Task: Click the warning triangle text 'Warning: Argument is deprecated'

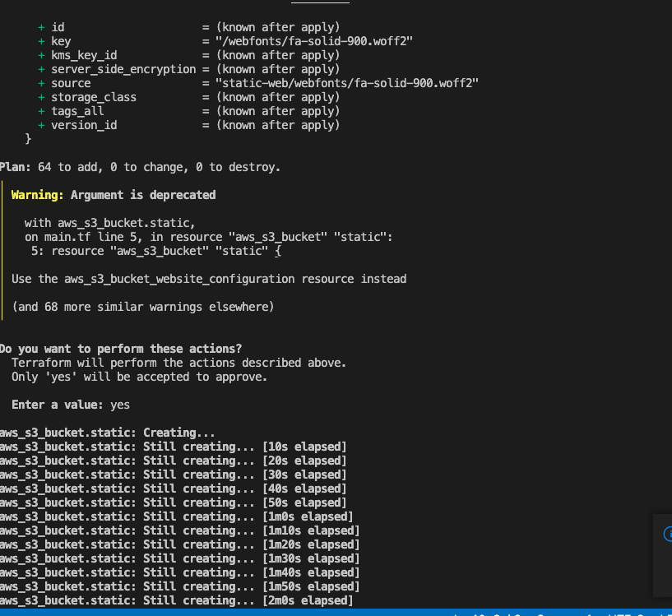Action: click(111, 195)
